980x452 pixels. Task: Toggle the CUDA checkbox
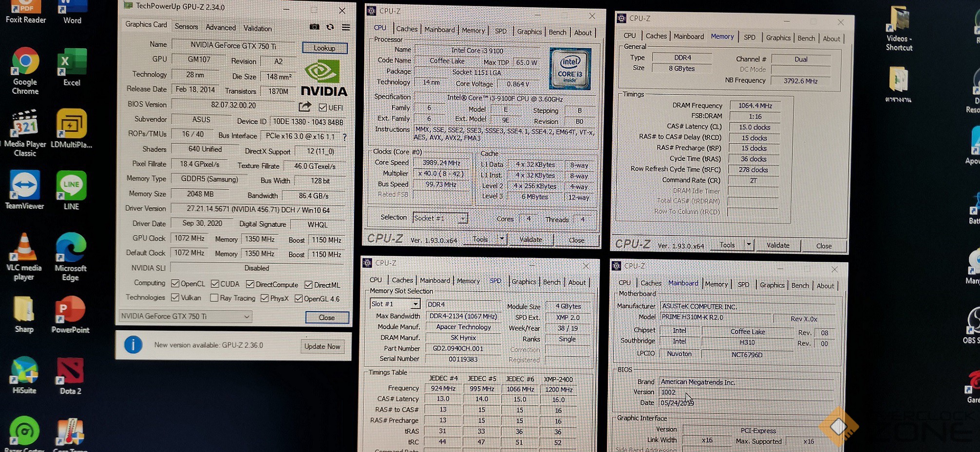click(x=215, y=284)
